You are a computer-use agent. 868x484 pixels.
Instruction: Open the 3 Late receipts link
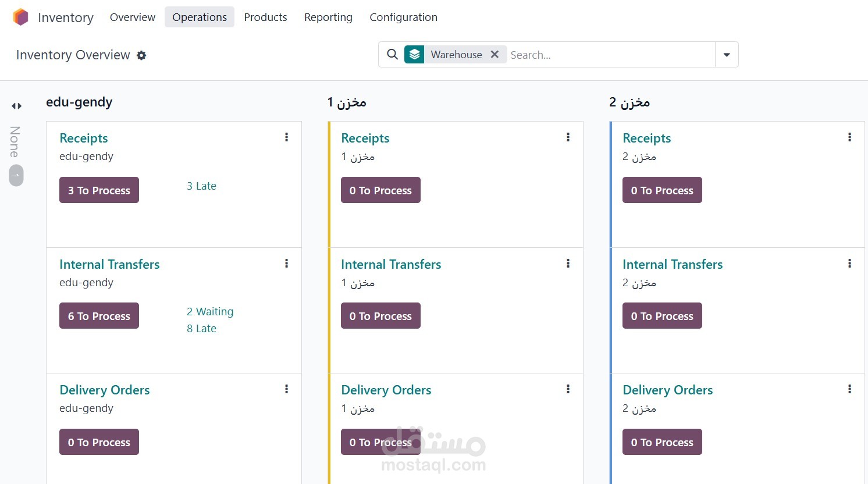[201, 186]
